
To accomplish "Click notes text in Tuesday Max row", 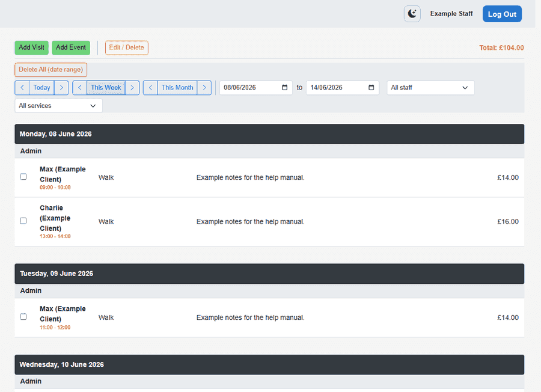I will click(251, 317).
